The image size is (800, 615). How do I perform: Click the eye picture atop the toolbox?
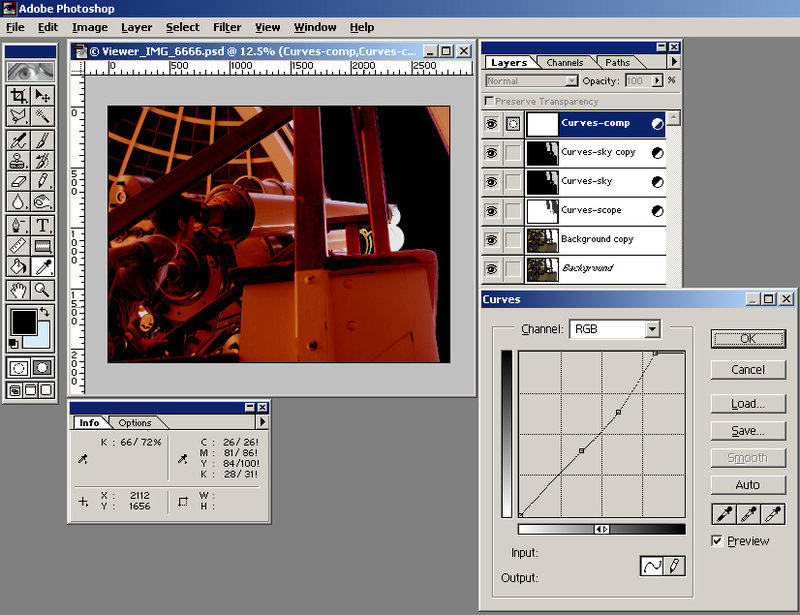(31, 71)
